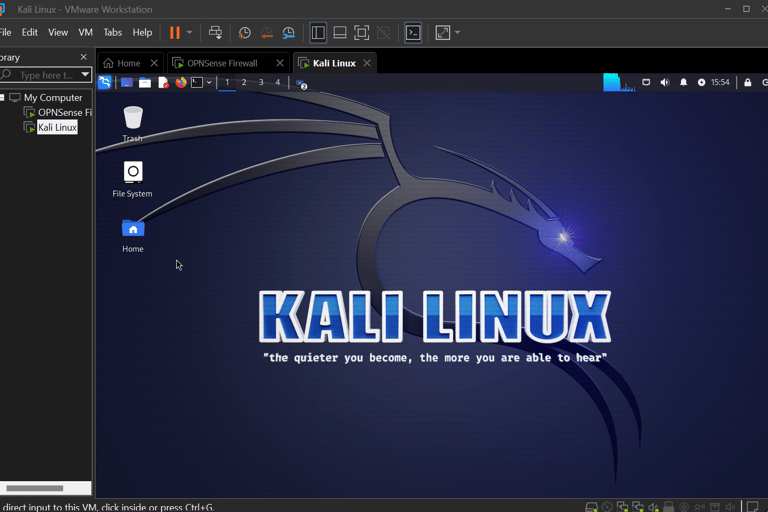Viewport: 768px width, 512px height.
Task: Click the 15:54 clock
Action: click(720, 82)
